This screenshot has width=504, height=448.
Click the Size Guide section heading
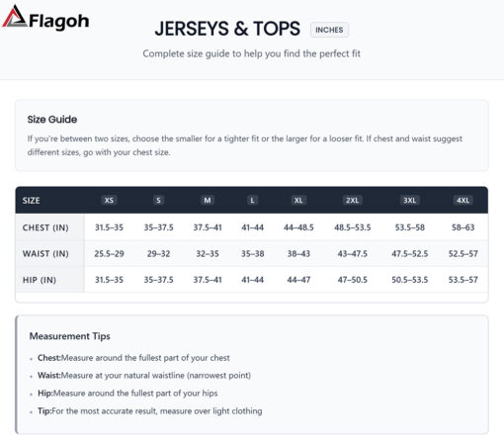52,120
